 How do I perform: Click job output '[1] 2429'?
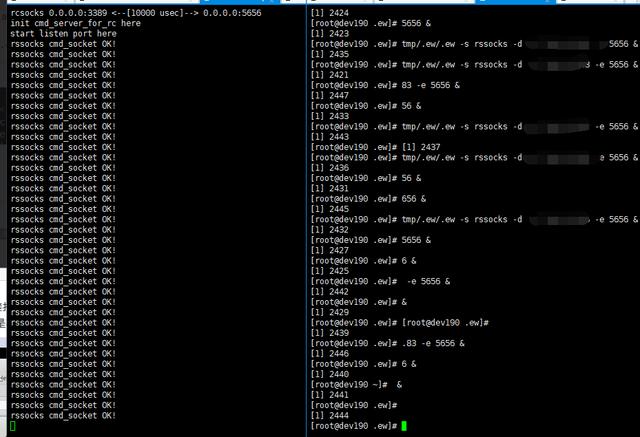coord(330,312)
